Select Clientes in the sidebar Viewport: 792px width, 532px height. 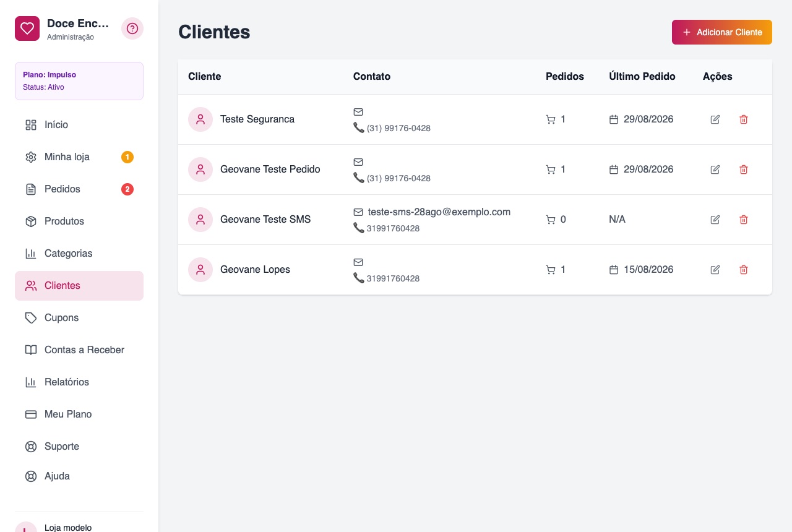79,286
